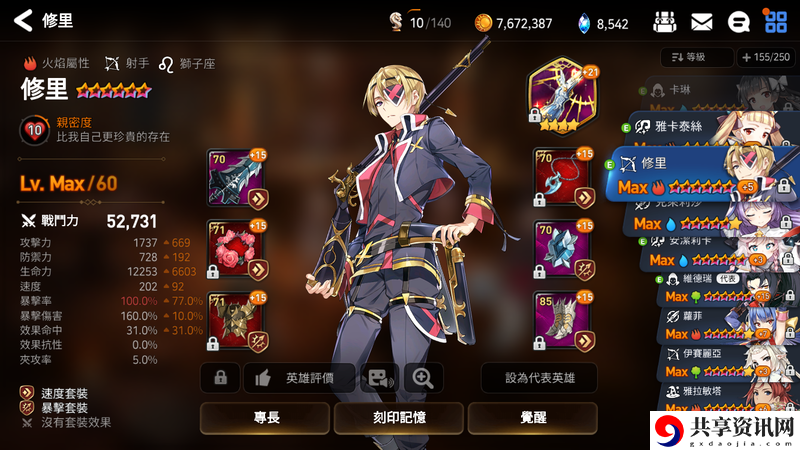Toggle lock on the artifact item
The width and height of the screenshot is (800, 450).
534,115
